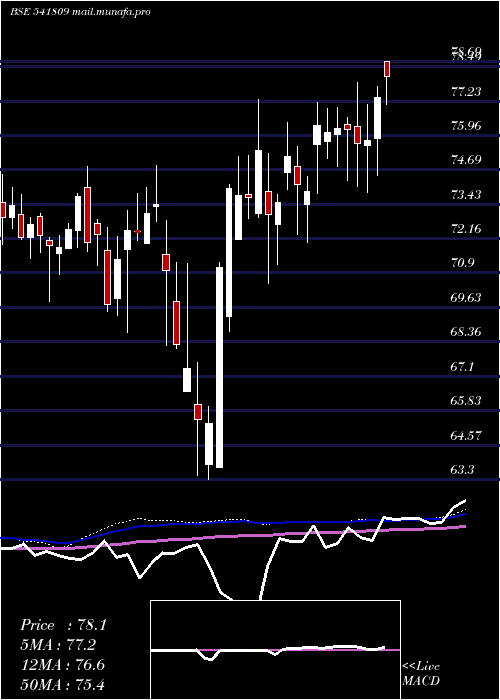Select the tallest white candlestick rising from 63.3
Screen dimensions: 500x700
(220, 367)
